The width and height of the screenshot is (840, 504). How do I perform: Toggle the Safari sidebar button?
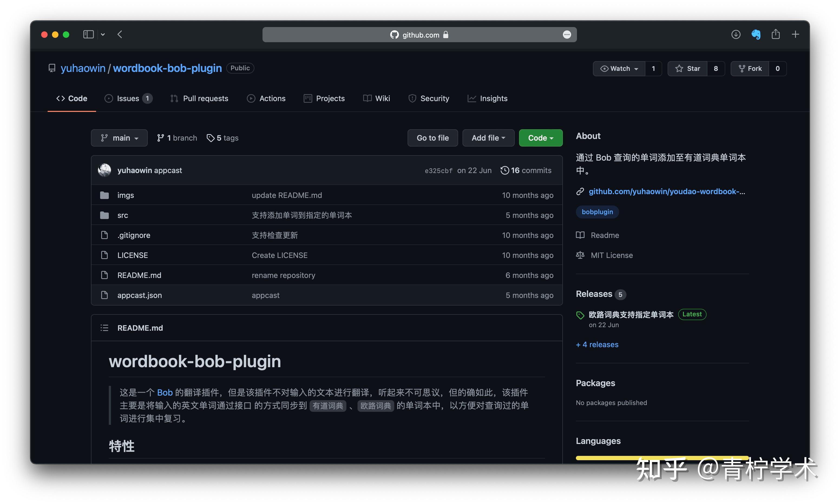point(88,34)
